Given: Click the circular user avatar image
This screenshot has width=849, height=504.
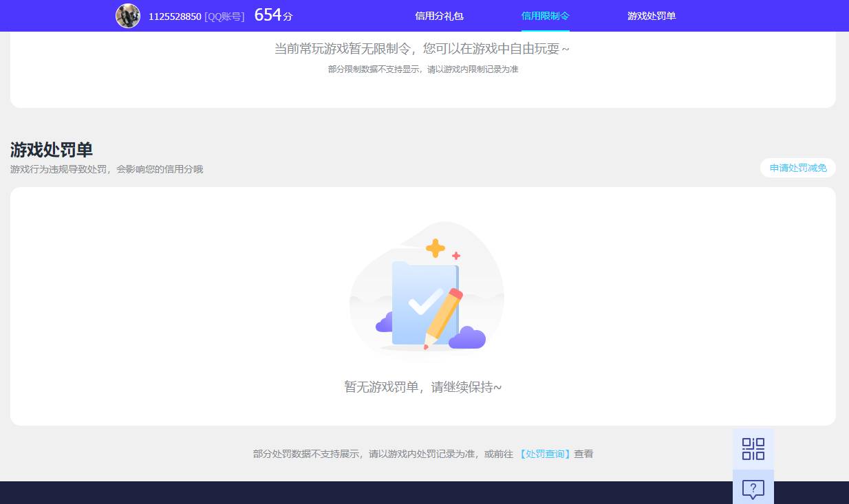Looking at the screenshot, I should [128, 16].
